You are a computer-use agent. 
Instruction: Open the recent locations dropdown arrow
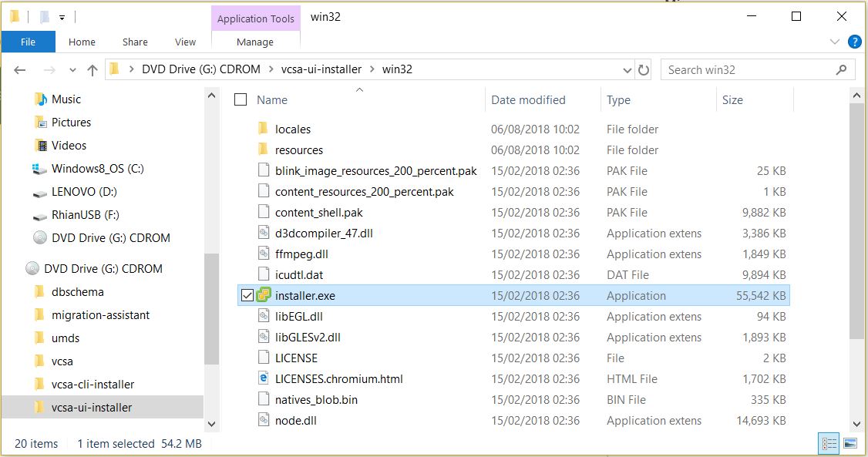point(72,70)
